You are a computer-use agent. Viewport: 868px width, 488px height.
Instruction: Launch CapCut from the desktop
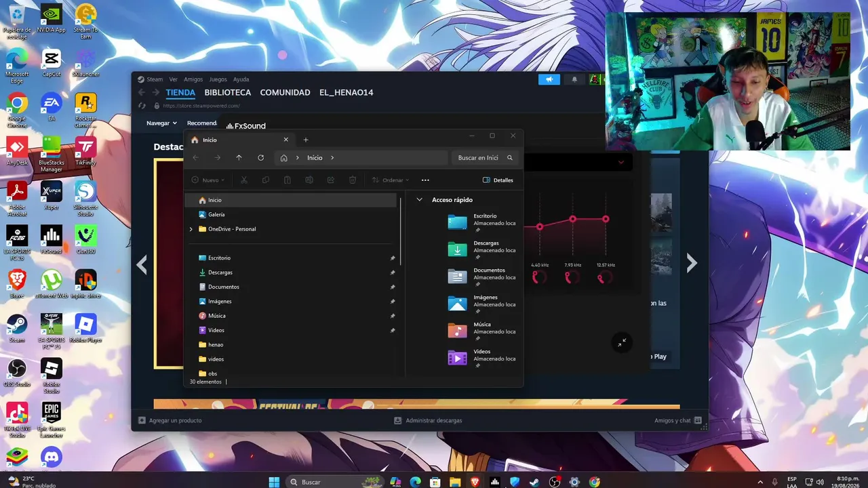[51, 62]
